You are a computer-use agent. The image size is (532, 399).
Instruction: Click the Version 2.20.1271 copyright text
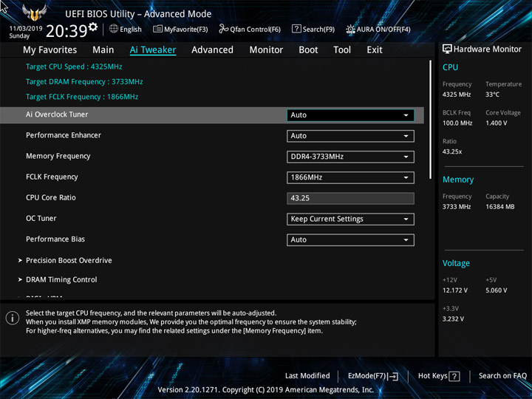pyautogui.click(x=266, y=389)
